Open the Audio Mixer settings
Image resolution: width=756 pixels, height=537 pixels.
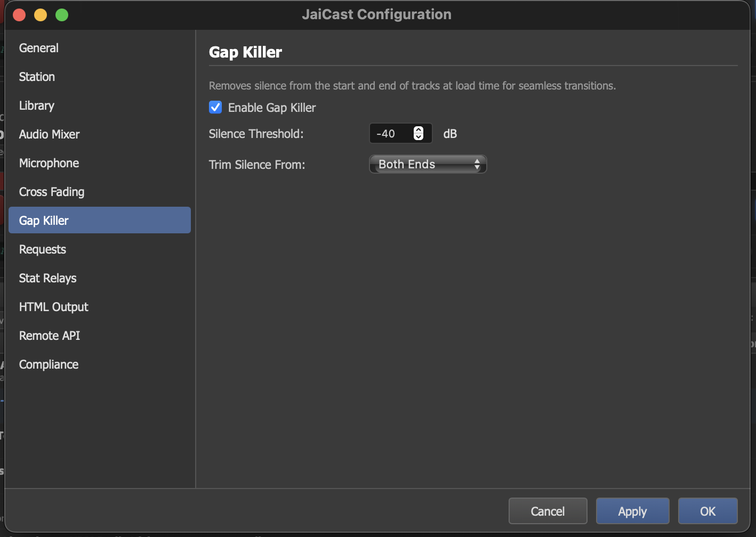(x=100, y=134)
